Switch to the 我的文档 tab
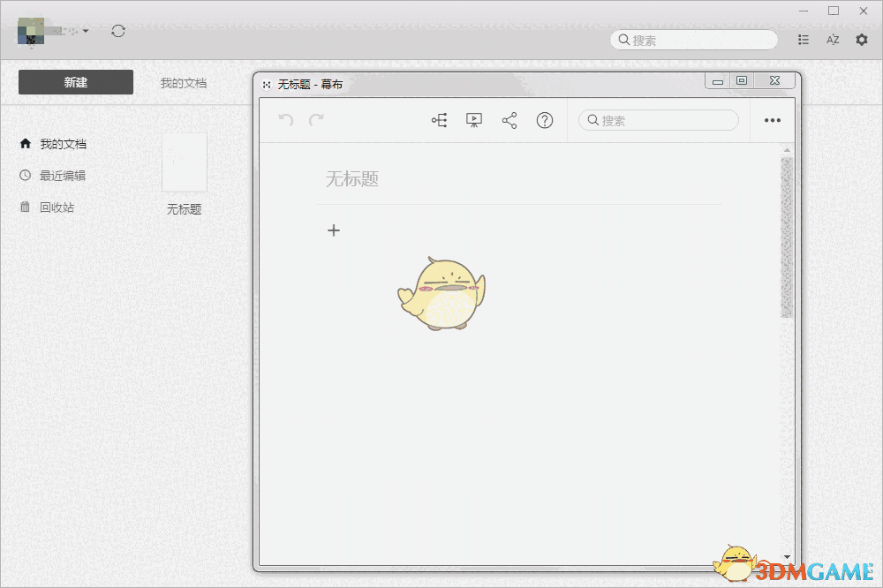This screenshot has height=588, width=883. pos(183,81)
